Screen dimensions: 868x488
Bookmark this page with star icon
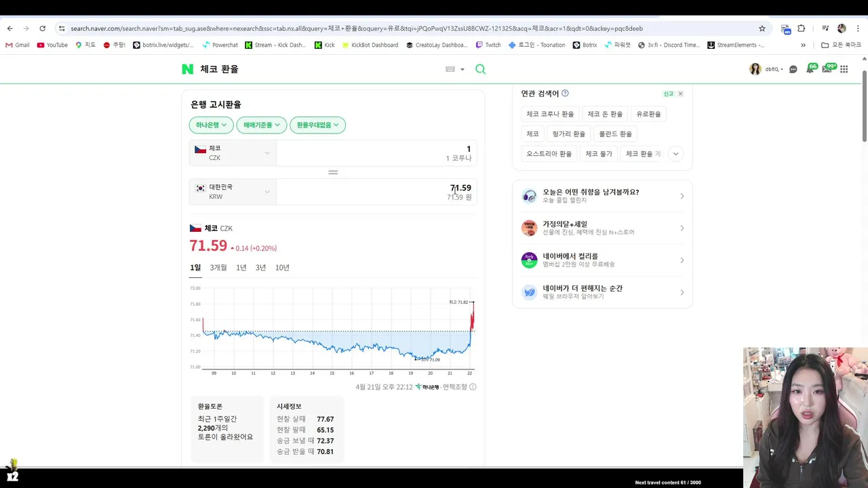click(762, 28)
